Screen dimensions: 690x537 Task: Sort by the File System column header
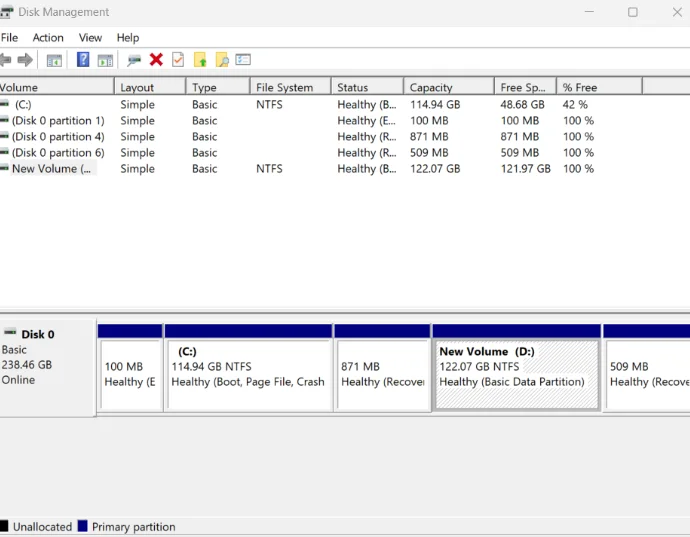tap(290, 87)
